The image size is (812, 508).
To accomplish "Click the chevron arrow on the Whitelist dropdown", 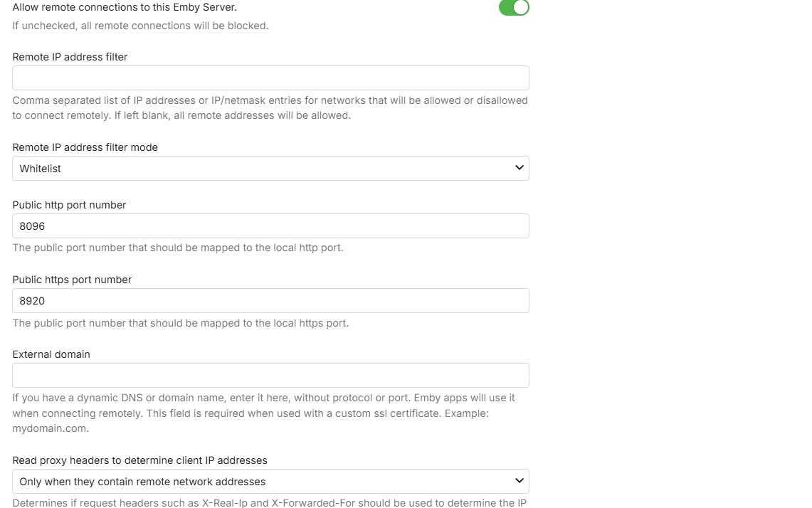I will click(519, 168).
